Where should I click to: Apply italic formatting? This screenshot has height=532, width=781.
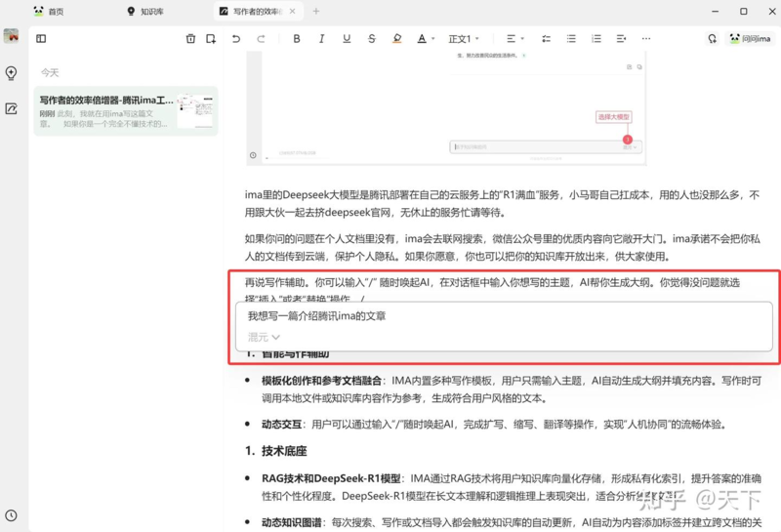321,39
